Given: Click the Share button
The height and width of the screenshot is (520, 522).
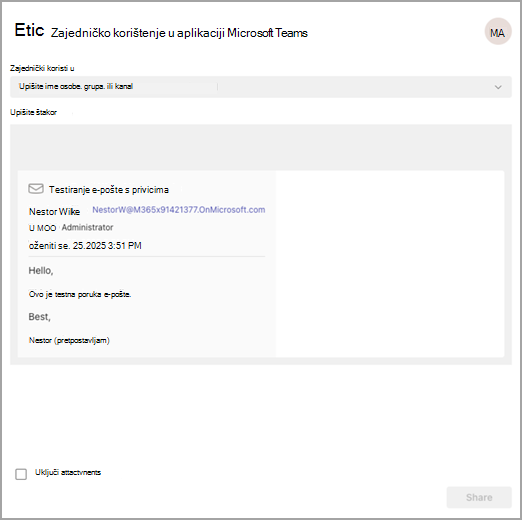Looking at the screenshot, I should 479,497.
